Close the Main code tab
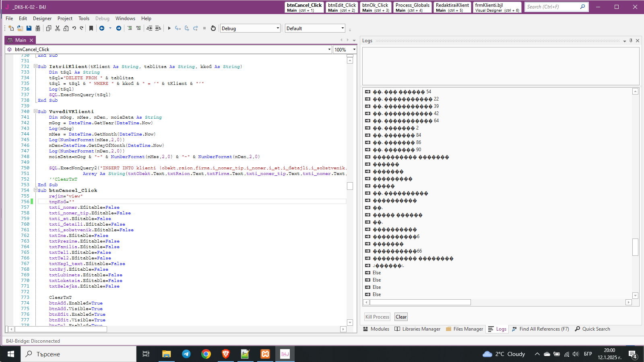Image resolution: width=644 pixels, height=362 pixels. (x=31, y=40)
